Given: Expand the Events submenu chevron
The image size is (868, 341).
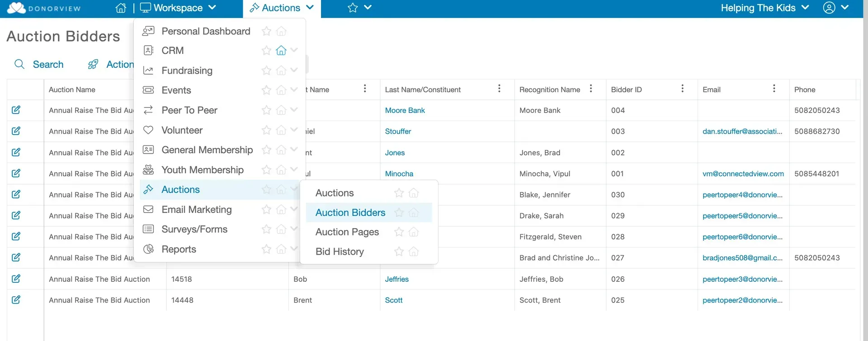Looking at the screenshot, I should coord(294,90).
